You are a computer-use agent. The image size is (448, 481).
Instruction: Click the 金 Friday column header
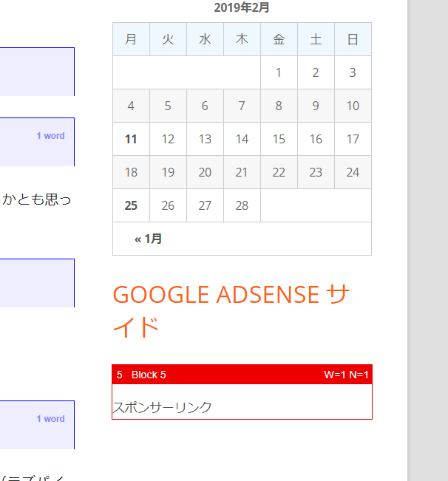[279, 39]
